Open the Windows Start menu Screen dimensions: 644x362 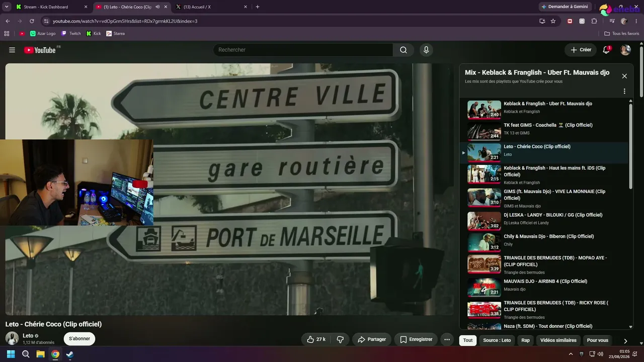11,354
